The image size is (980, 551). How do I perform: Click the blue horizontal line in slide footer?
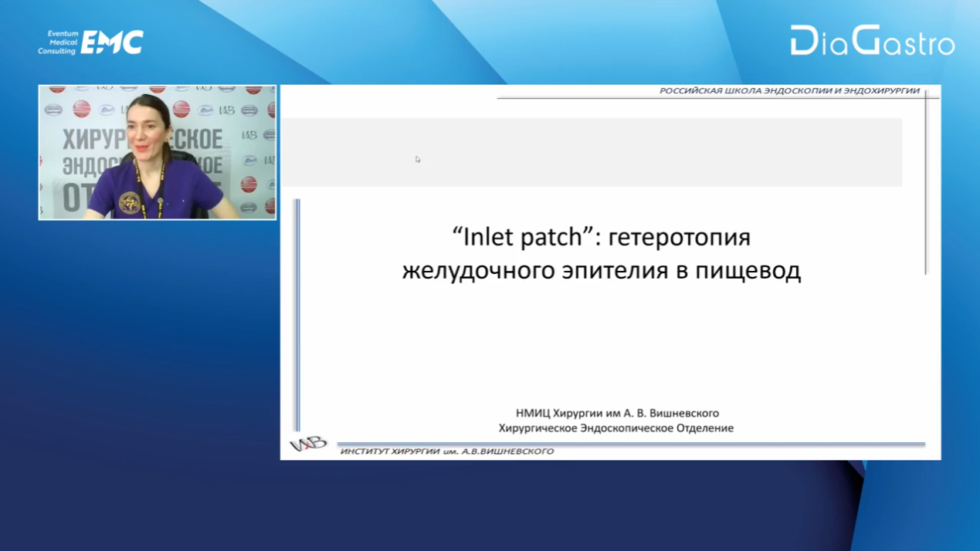click(x=630, y=445)
